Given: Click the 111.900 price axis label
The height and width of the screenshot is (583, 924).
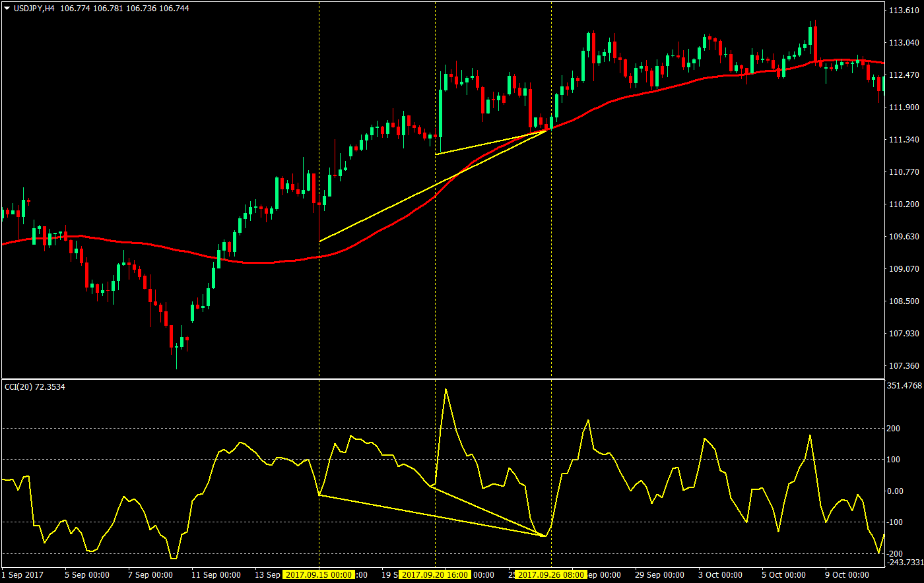Looking at the screenshot, I should tap(905, 107).
